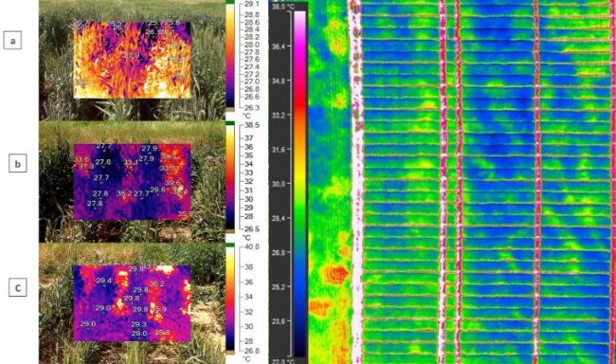The image size is (616, 364).
Task: Select the panel label box "C"
Action: [18, 288]
